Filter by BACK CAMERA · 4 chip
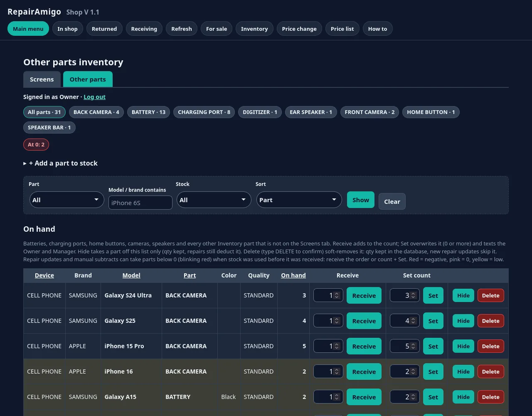Image resolution: width=532 pixels, height=416 pixels. (x=96, y=112)
